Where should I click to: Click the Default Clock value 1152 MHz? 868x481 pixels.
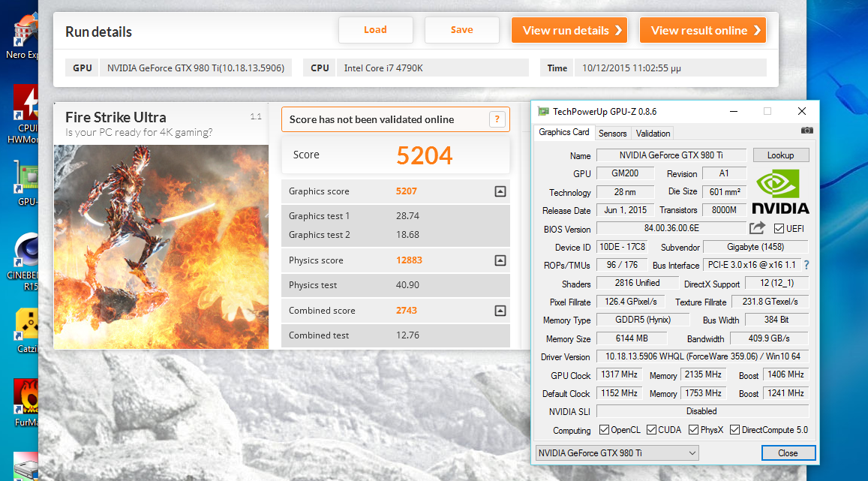click(x=619, y=393)
